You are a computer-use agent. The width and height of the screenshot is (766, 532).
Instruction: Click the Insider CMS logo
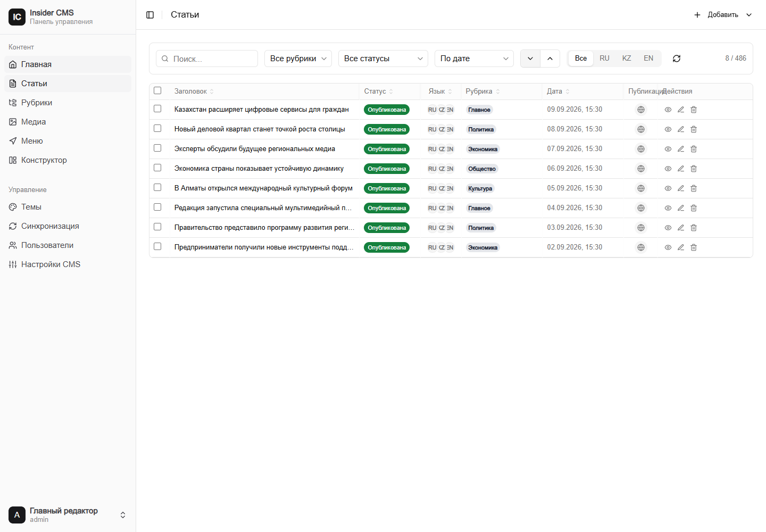pyautogui.click(x=17, y=17)
